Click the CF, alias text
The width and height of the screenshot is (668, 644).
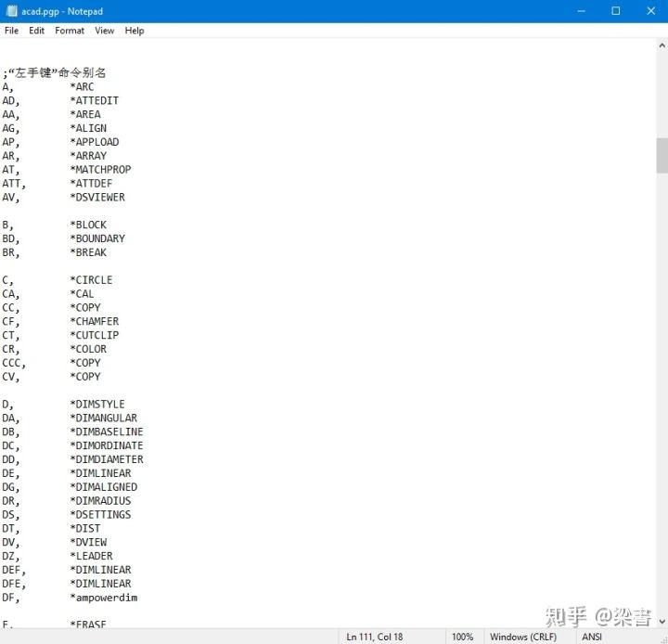[x=11, y=322]
